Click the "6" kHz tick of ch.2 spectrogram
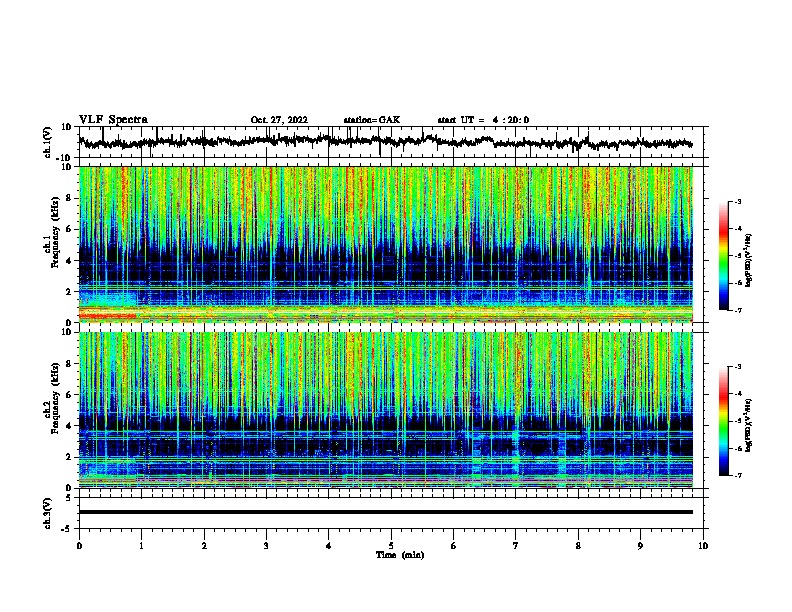 coord(70,395)
